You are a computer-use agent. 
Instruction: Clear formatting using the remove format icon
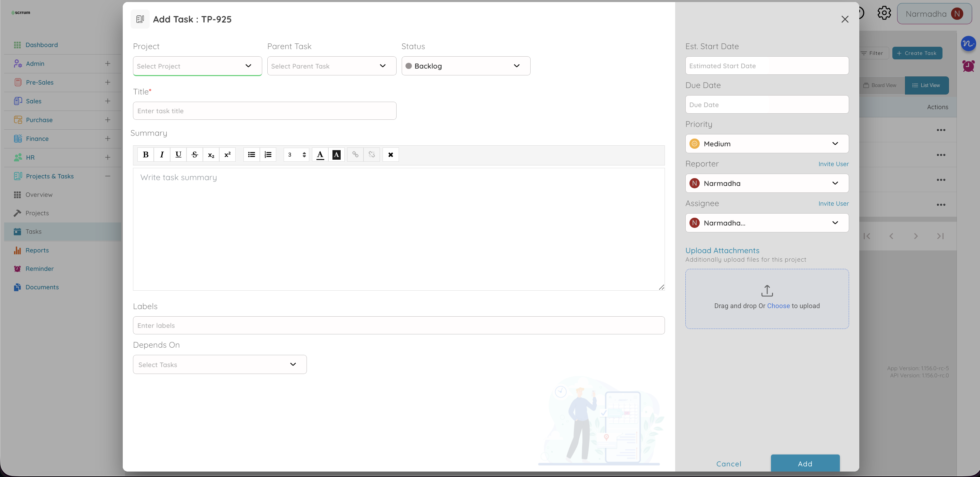click(x=390, y=155)
